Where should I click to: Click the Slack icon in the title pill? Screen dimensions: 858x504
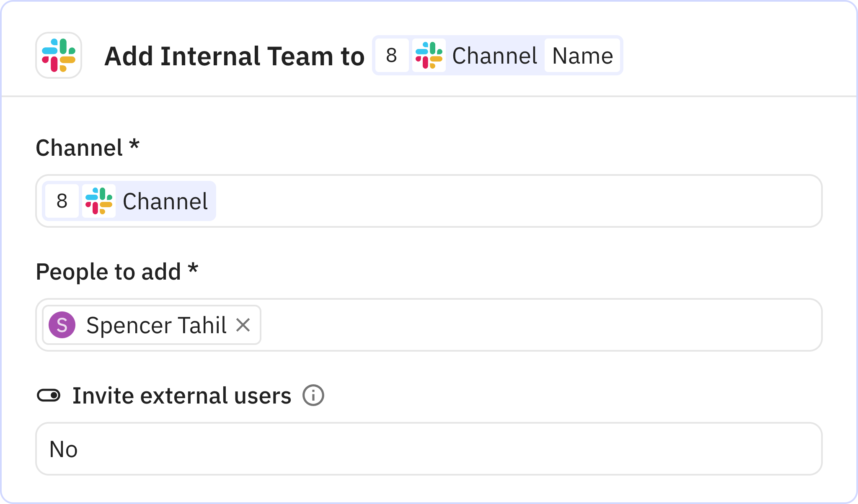click(x=428, y=55)
